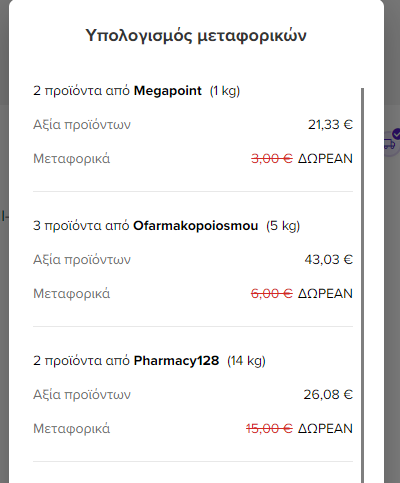Click ΔΩΡΕΑΝ beside the 3,00 € price
The width and height of the screenshot is (400, 483).
point(325,159)
